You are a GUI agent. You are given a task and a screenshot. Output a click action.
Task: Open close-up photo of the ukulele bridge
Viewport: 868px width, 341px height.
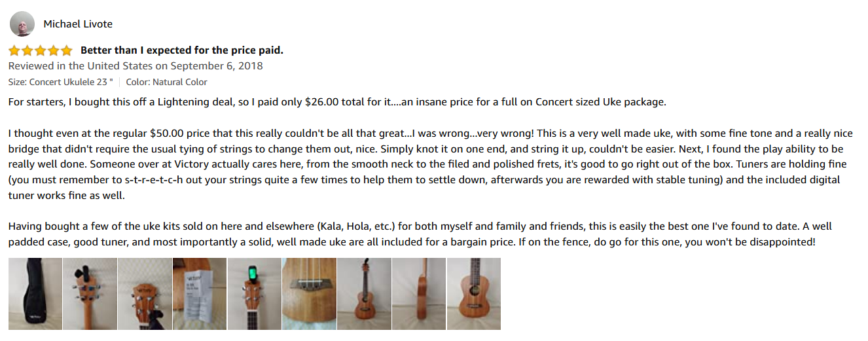point(310,294)
